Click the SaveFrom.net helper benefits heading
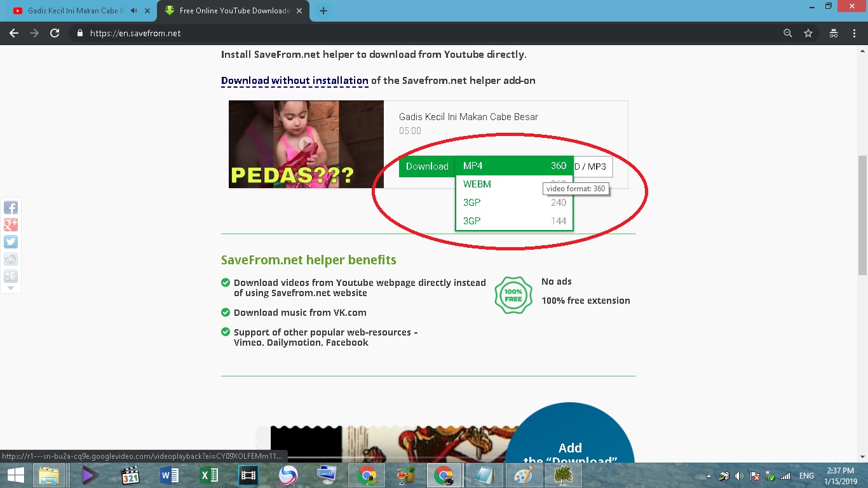 (309, 260)
